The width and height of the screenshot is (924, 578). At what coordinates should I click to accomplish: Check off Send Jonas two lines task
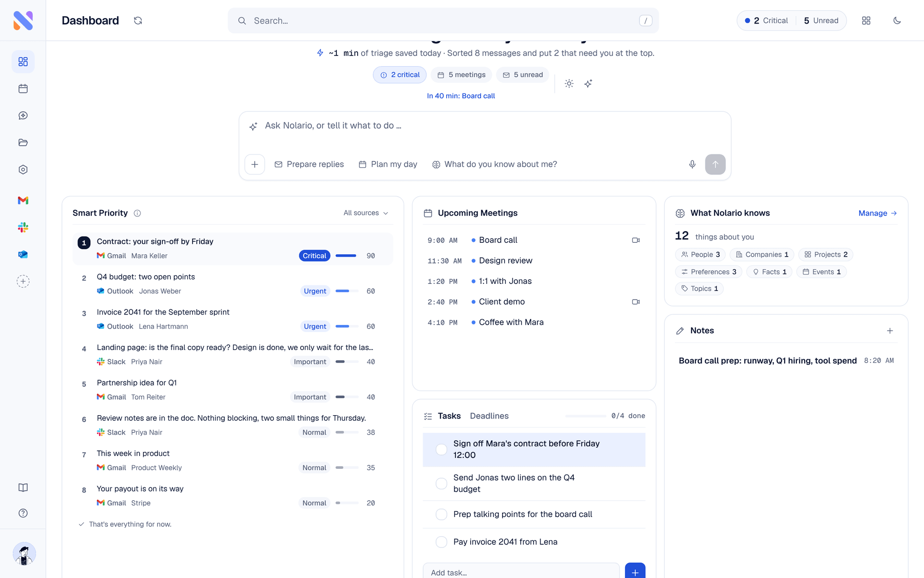441,483
